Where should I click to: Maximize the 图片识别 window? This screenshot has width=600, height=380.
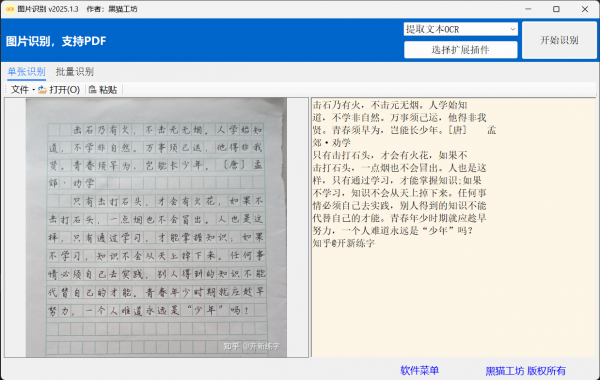[x=556, y=9]
